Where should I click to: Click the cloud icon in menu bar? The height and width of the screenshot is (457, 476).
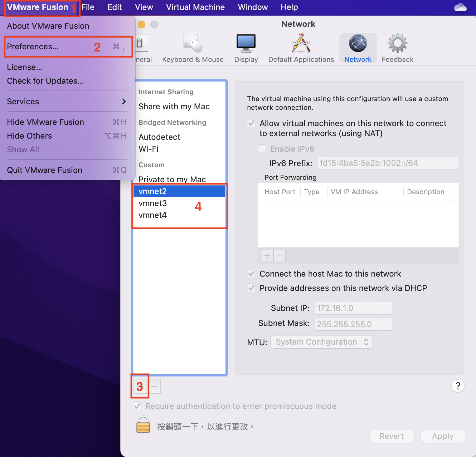coord(460,7)
